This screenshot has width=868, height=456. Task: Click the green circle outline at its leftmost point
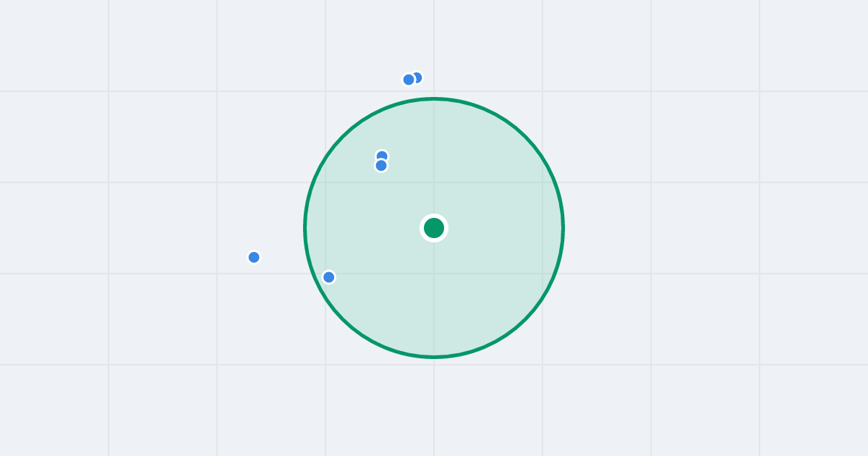[305, 228]
